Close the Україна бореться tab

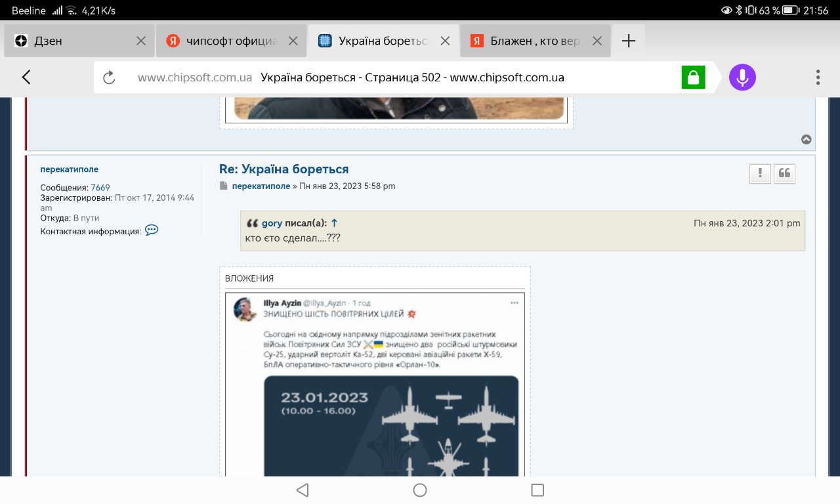coord(445,41)
